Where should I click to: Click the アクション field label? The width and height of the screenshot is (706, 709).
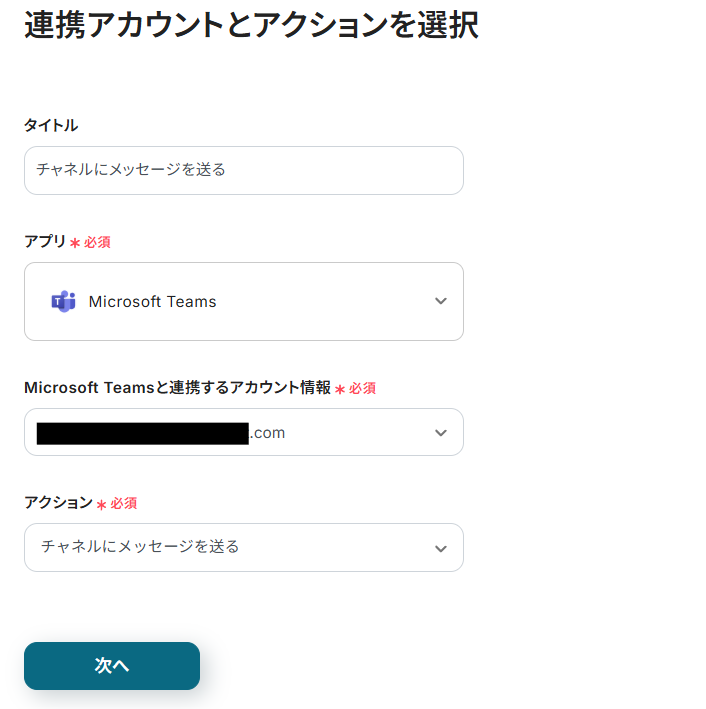click(x=58, y=503)
